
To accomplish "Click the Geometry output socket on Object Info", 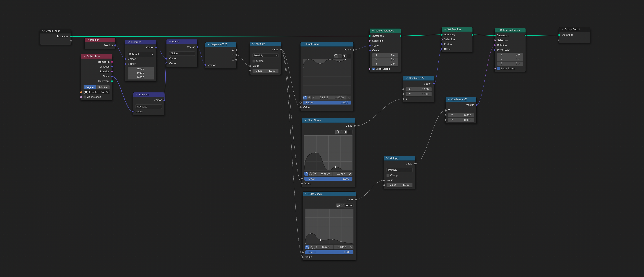I will coord(112,81).
